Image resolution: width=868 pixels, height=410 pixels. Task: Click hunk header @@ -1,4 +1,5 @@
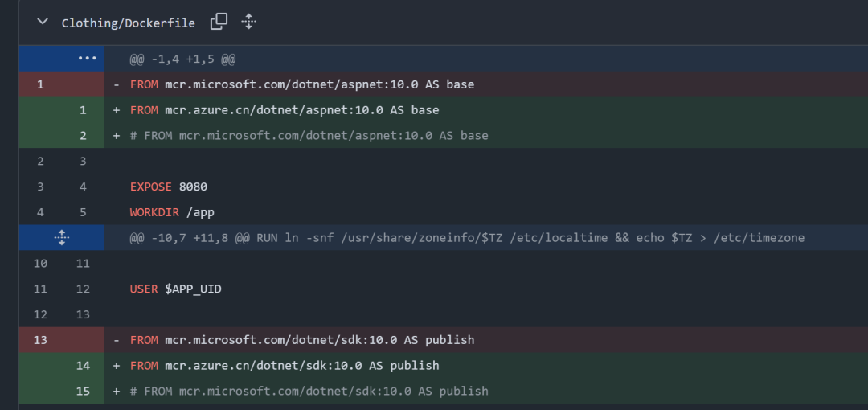tap(182, 59)
